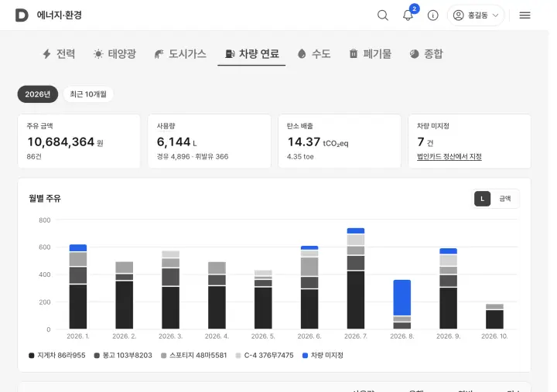Go to the 수도 tab
This screenshot has width=557, height=392.
314,54
